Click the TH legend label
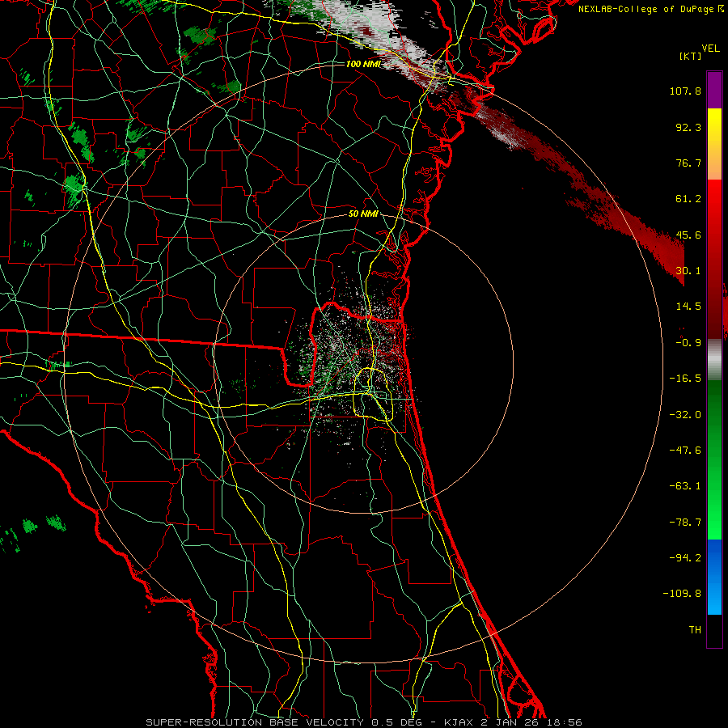This screenshot has height=728, width=728. click(x=695, y=630)
